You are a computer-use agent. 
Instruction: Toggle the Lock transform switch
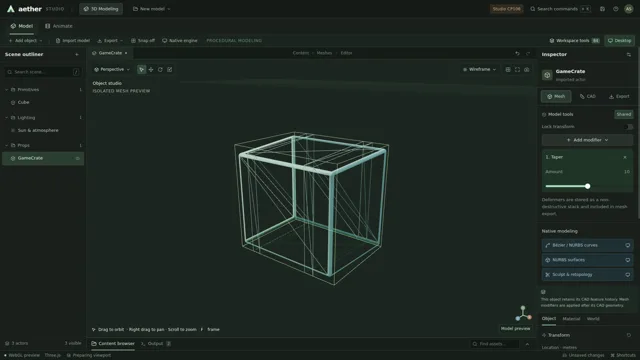click(628, 127)
